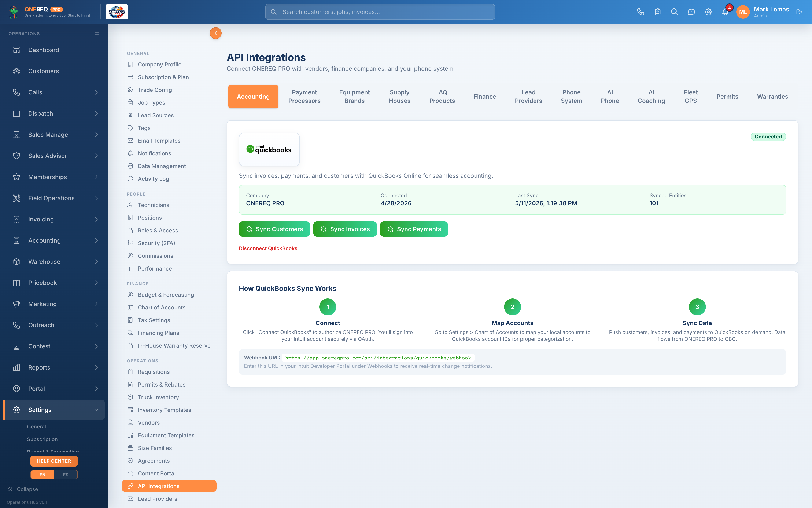Expand the Dispatch sidebar menu

[54, 114]
